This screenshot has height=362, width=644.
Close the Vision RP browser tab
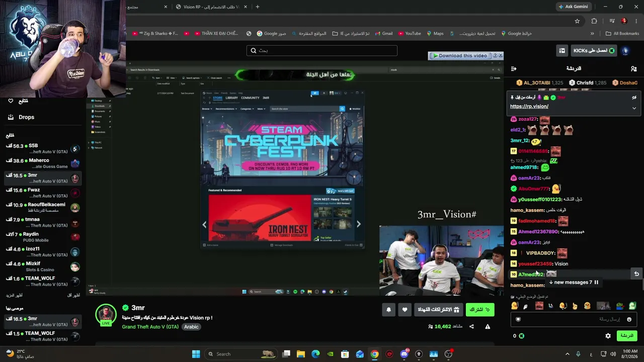[x=245, y=7]
